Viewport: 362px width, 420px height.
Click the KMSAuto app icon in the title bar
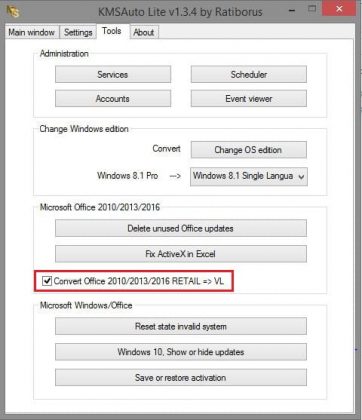click(13, 11)
